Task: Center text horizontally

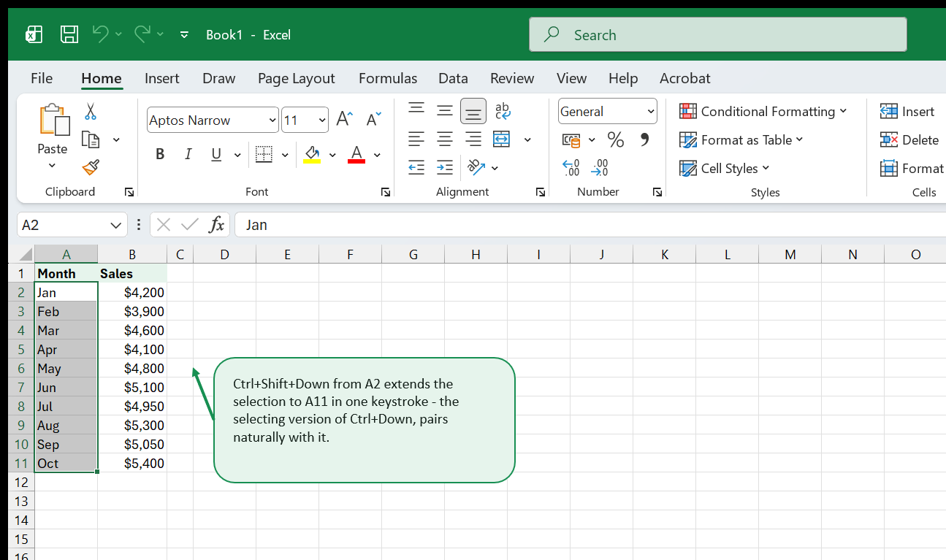Action: [445, 139]
